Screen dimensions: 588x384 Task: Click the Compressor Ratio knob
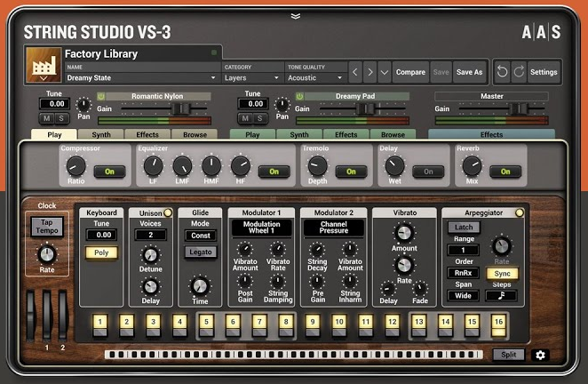75,166
